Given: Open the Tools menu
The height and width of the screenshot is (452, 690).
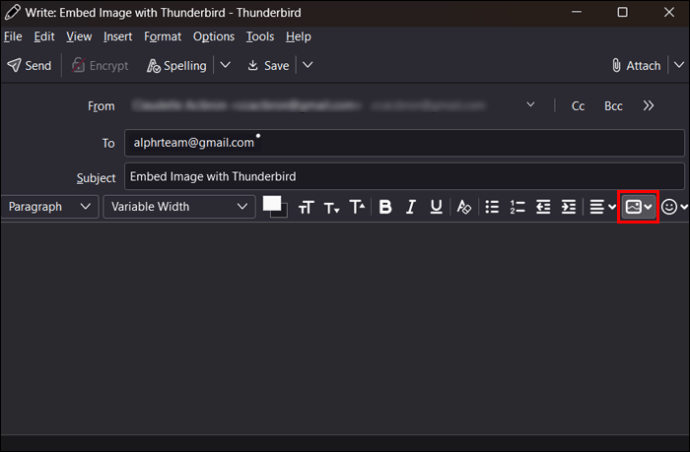Looking at the screenshot, I should (x=260, y=37).
